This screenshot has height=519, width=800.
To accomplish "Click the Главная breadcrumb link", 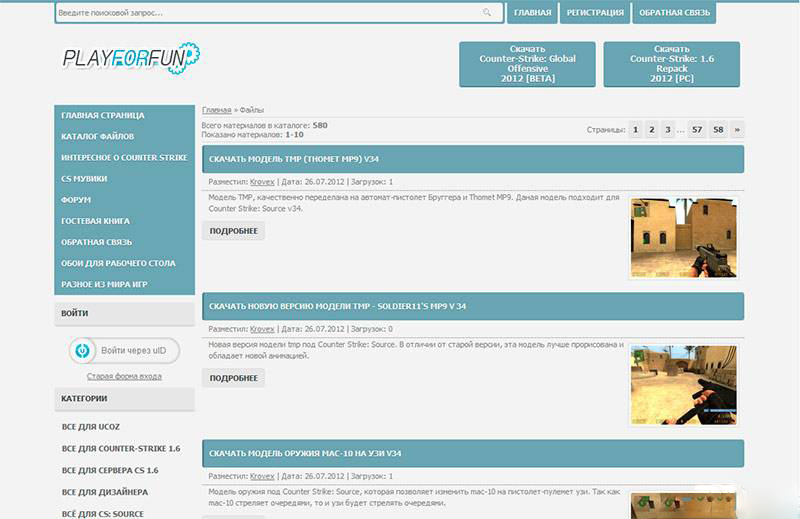I will (216, 110).
